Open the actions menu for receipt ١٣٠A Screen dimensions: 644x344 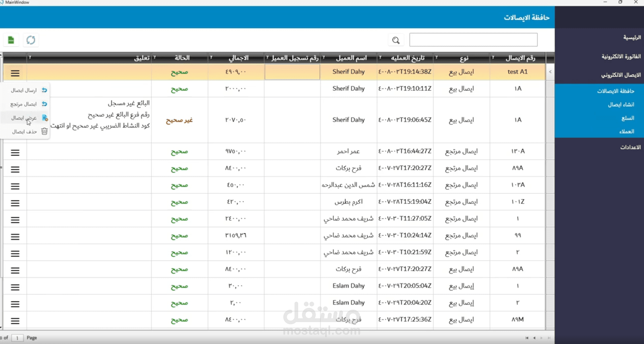(15, 153)
